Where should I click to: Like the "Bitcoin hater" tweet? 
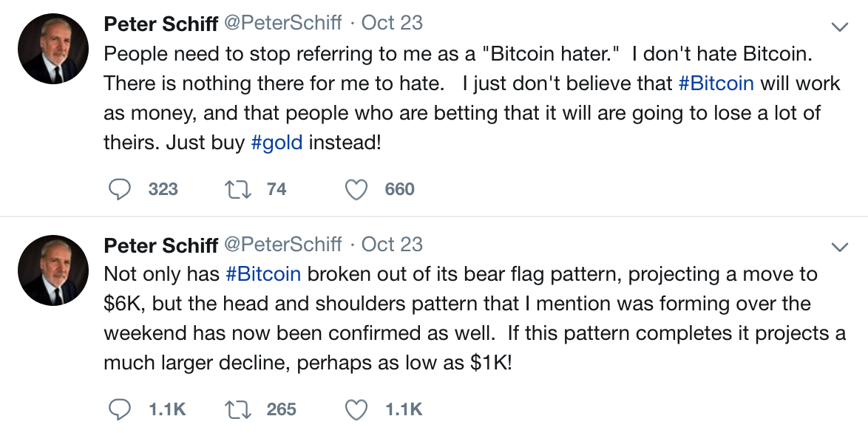coord(356,190)
